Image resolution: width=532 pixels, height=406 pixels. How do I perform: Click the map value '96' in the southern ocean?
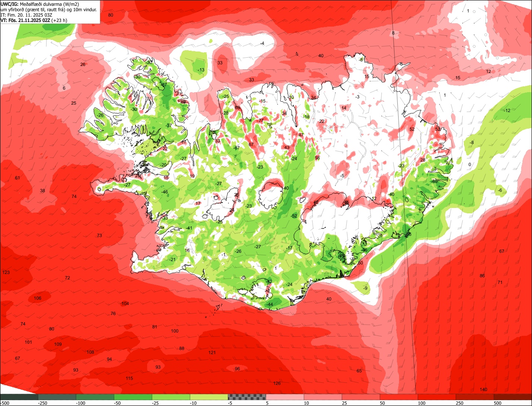coord(237,369)
